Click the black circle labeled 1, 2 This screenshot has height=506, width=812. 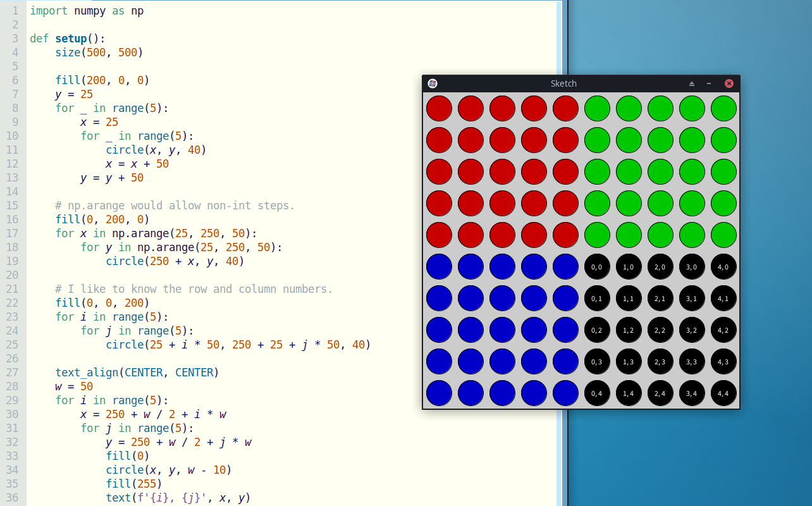[x=629, y=330]
